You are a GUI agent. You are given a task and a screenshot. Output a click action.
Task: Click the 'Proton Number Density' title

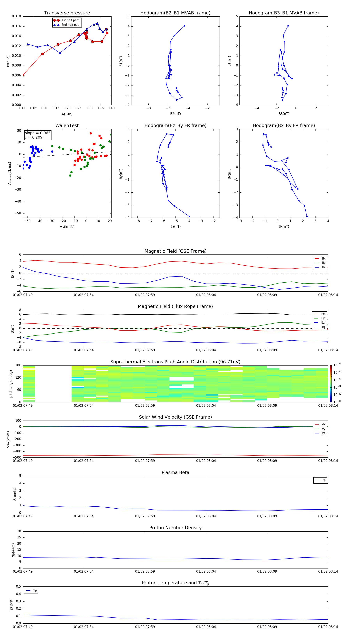[x=175, y=528]
